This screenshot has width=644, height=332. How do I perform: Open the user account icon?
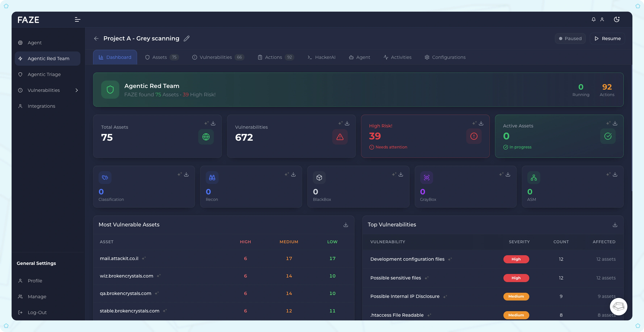pos(602,19)
